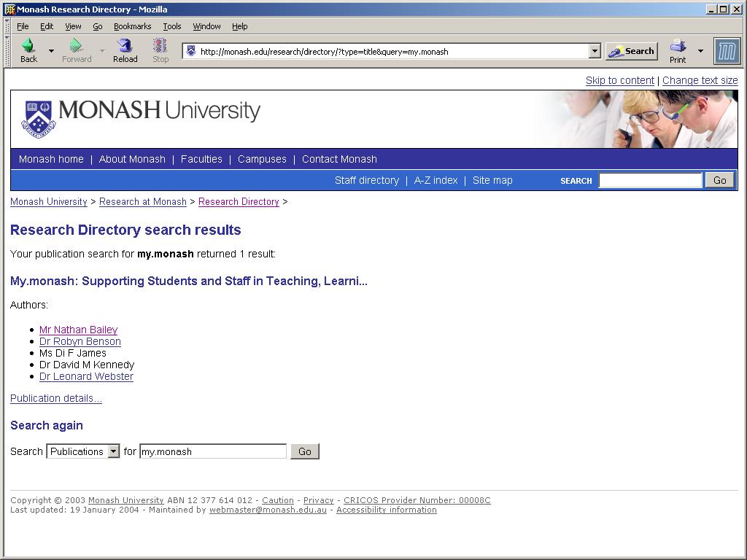747x560 pixels.
Task: Click the Research Directory breadcrumb link
Action: 239,201
